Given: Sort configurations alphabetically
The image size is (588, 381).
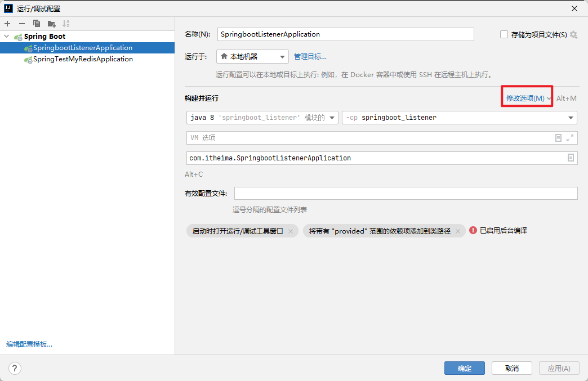Looking at the screenshot, I should pos(66,24).
